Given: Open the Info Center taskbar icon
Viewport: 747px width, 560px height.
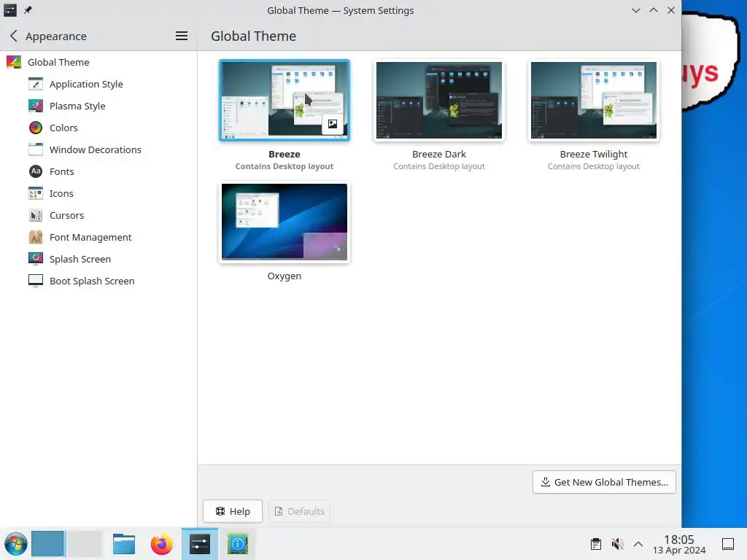Looking at the screenshot, I should 238,544.
